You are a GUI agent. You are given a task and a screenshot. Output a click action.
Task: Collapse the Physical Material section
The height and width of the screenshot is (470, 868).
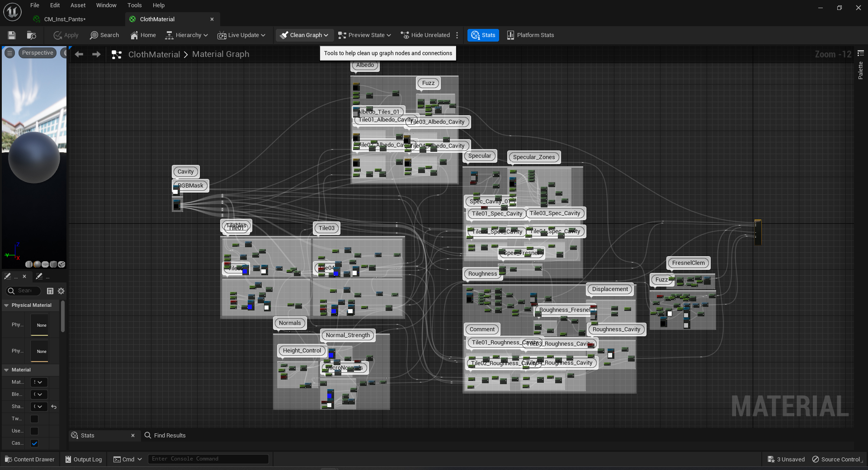point(6,305)
